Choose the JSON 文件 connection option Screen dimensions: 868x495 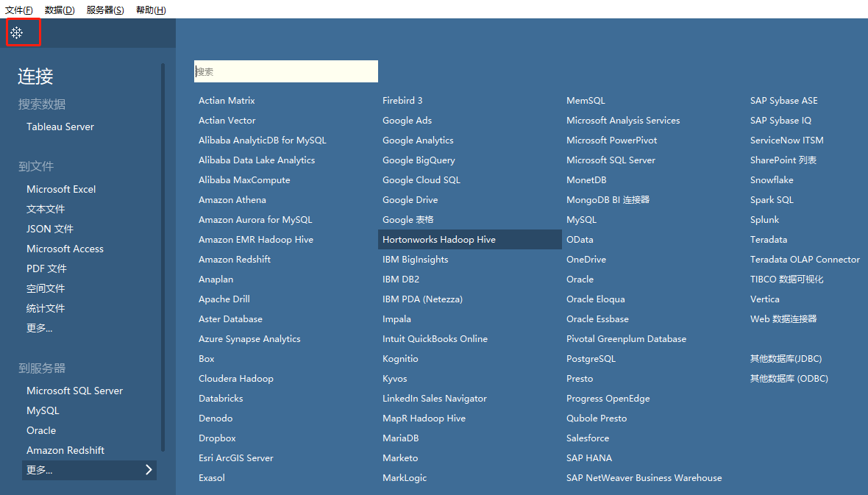(x=50, y=229)
